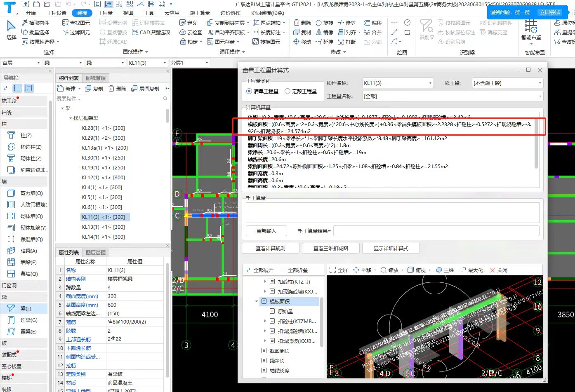Switch to 图层管理 tab beside 属性列表

pos(96,252)
